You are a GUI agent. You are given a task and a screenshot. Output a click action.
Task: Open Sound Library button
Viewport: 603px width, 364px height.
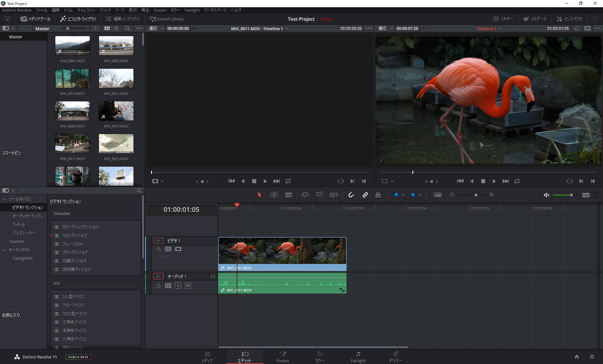click(166, 19)
